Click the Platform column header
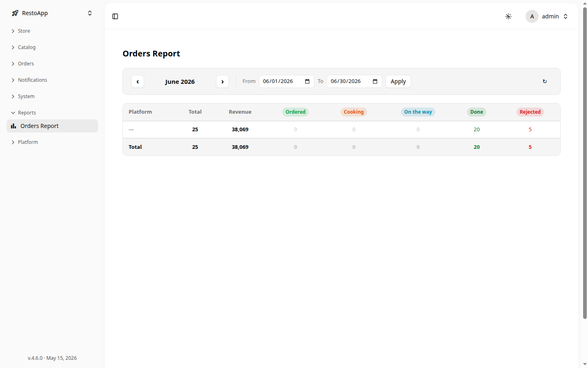 (140, 112)
